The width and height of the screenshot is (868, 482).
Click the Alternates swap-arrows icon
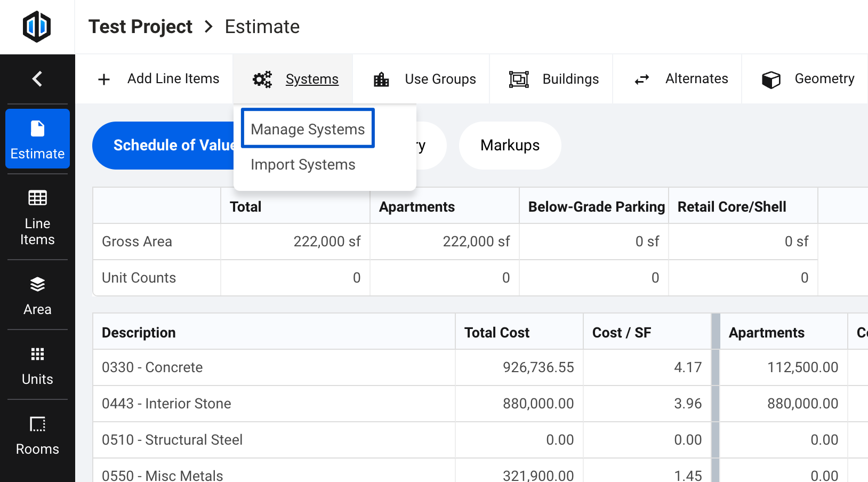coord(641,79)
